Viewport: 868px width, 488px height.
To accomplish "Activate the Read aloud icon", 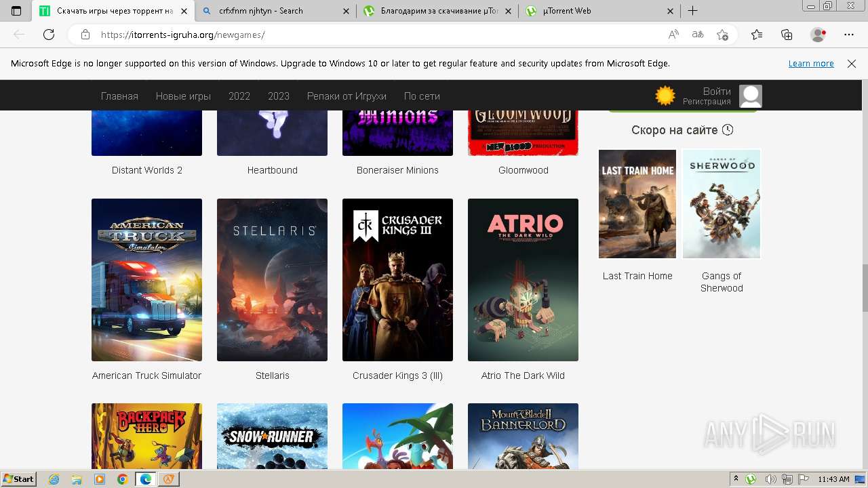I will (x=673, y=35).
